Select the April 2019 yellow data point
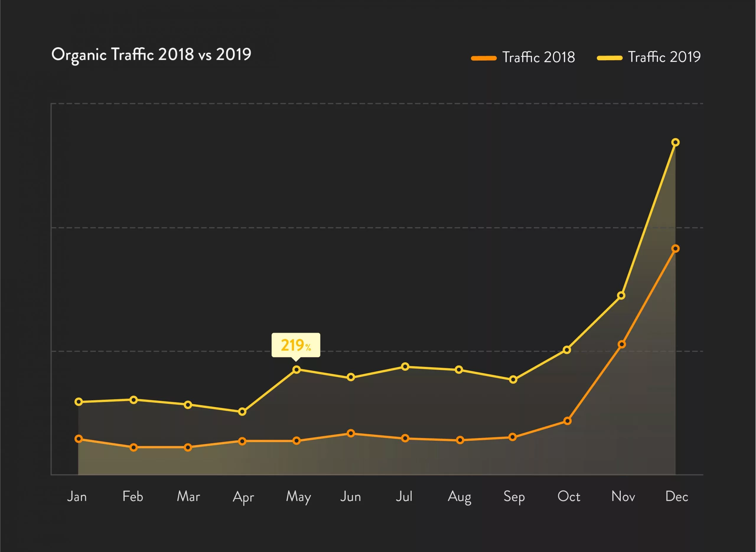The image size is (756, 552). coord(242,412)
